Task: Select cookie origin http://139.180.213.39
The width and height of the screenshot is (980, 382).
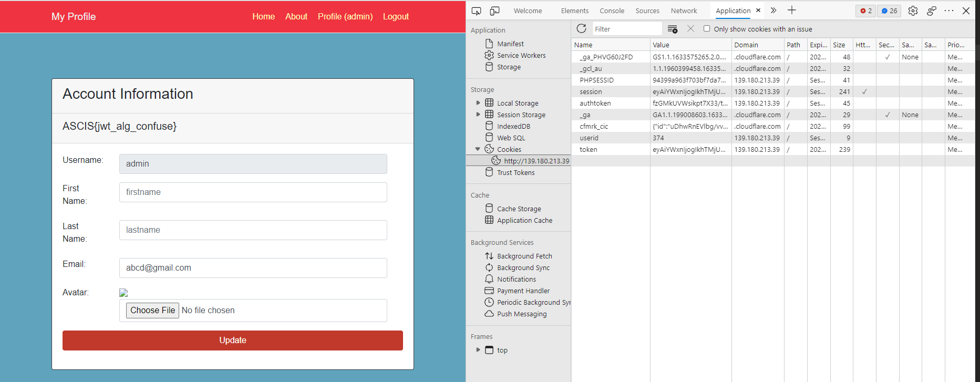Action: click(536, 161)
